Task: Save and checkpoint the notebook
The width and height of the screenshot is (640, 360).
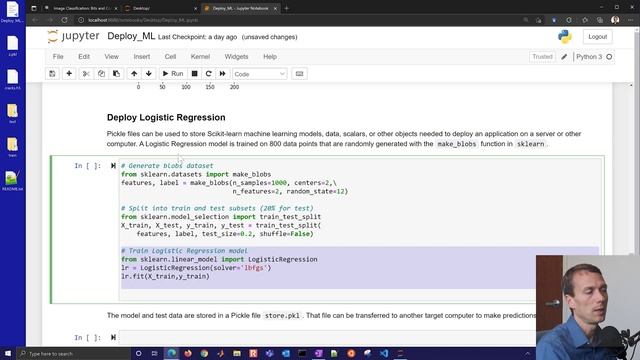Action: [52, 74]
